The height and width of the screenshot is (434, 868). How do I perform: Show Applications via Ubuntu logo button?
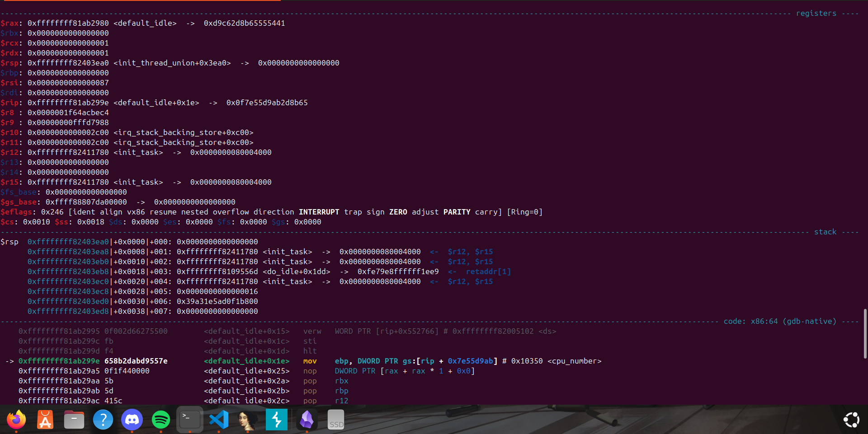coord(851,420)
